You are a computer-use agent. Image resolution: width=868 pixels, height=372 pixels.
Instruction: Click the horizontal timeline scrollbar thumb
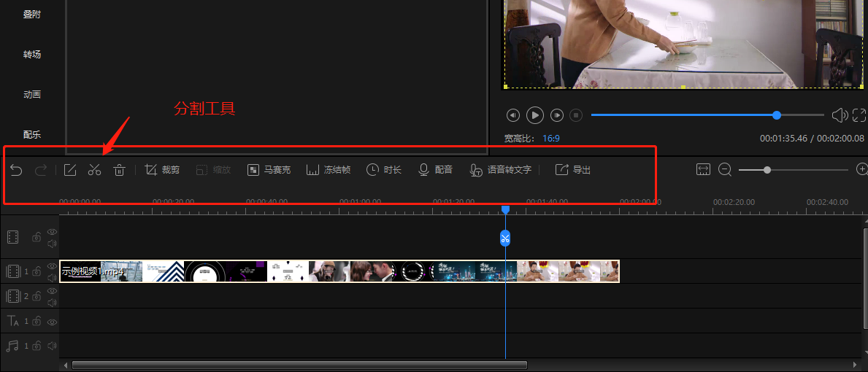(x=299, y=365)
